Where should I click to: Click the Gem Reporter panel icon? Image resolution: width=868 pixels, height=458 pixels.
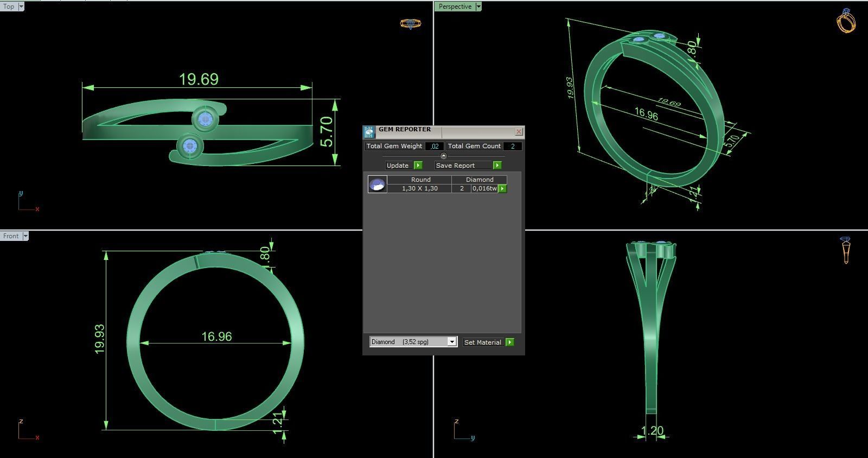click(369, 132)
